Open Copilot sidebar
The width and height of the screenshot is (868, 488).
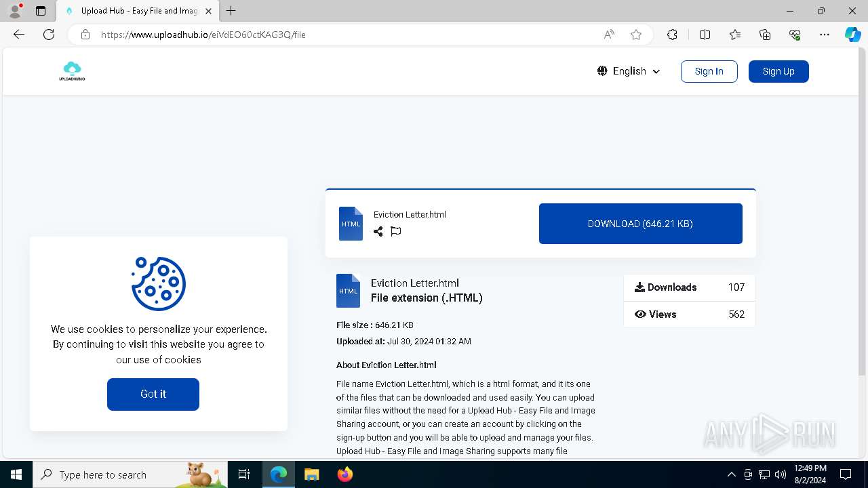(852, 35)
